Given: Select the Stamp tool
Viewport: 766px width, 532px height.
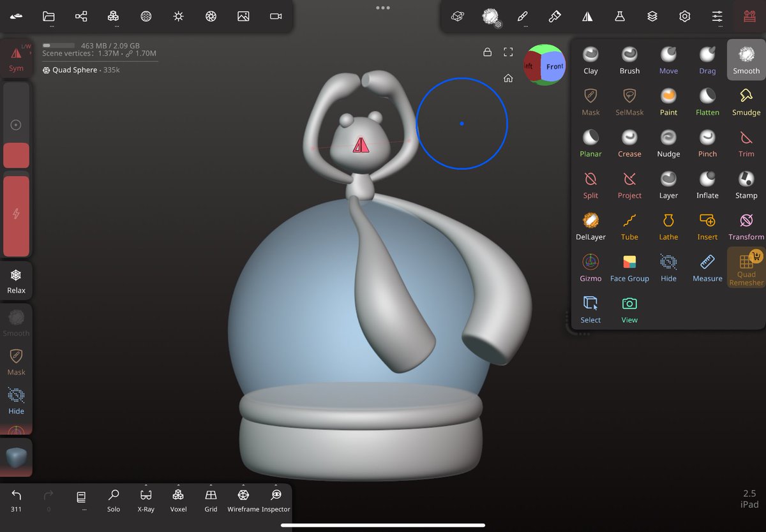Looking at the screenshot, I should pyautogui.click(x=746, y=184).
